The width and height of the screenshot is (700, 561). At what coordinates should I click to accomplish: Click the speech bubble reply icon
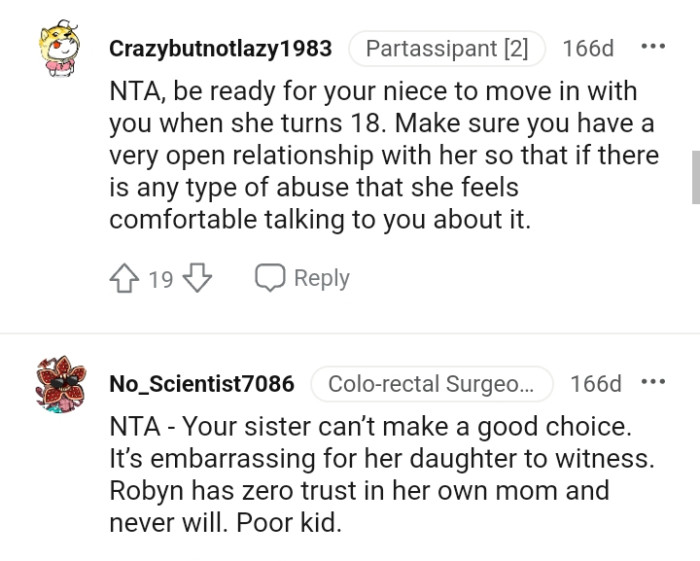[270, 279]
